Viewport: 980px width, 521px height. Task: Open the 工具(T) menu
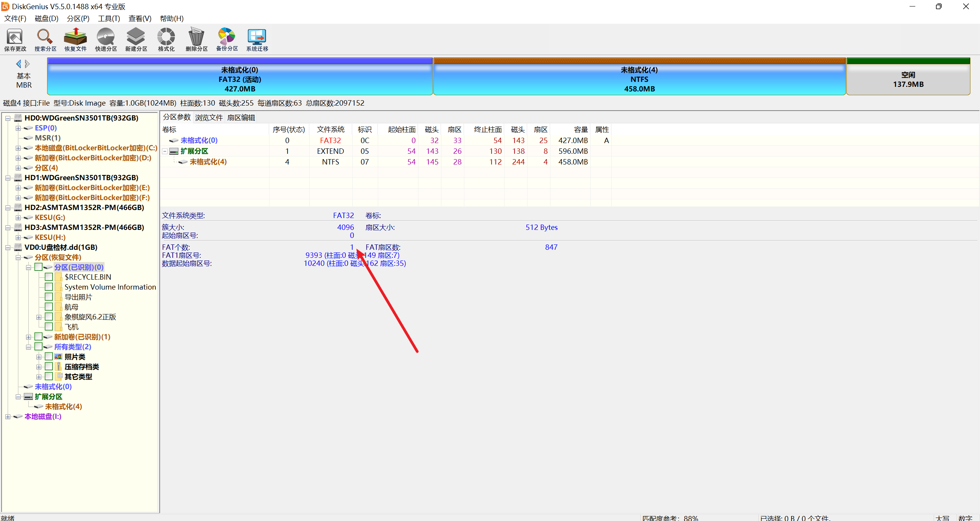pos(109,18)
